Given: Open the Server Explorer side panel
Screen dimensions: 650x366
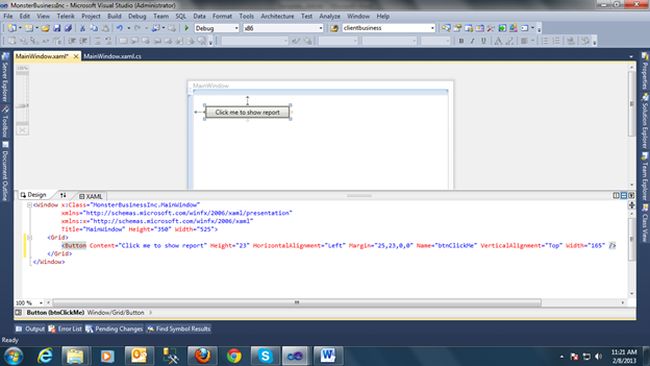Looking at the screenshot, I should tap(5, 77).
